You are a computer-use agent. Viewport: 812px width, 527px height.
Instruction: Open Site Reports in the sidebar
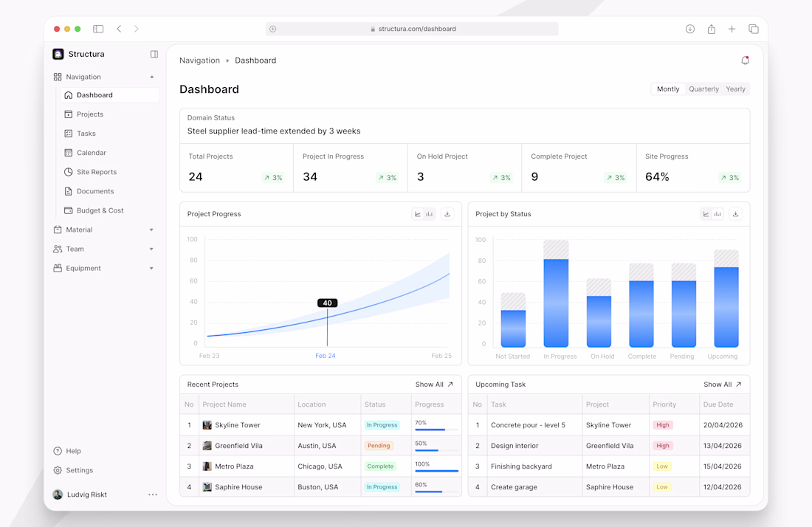(109, 171)
